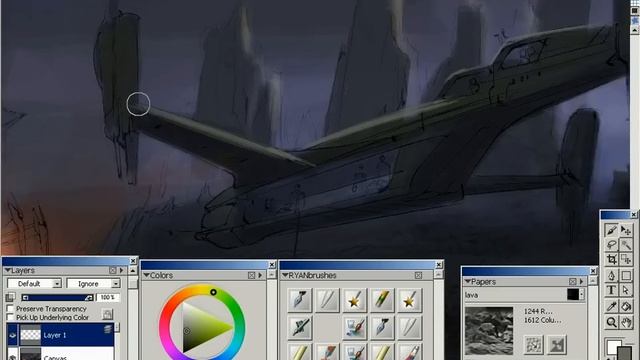Screen dimensions: 640x360
Task: Select the Paint Bucket tool
Action: [626, 306]
